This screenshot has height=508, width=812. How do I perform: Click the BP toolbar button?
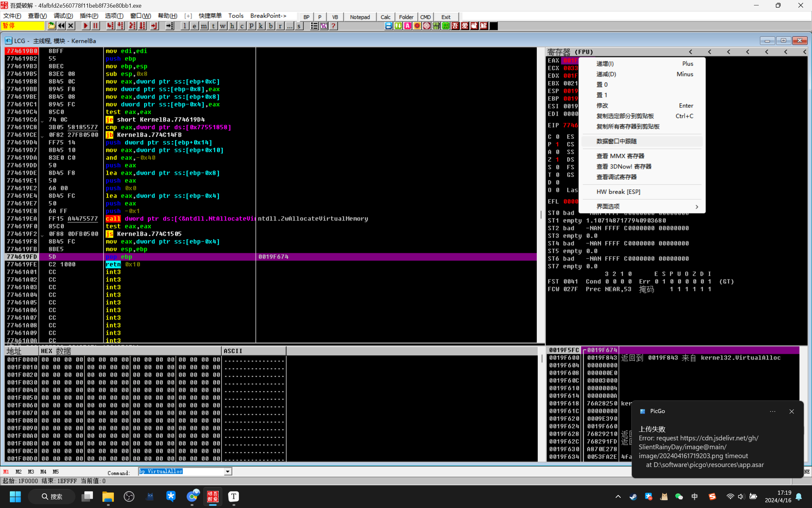coord(306,17)
